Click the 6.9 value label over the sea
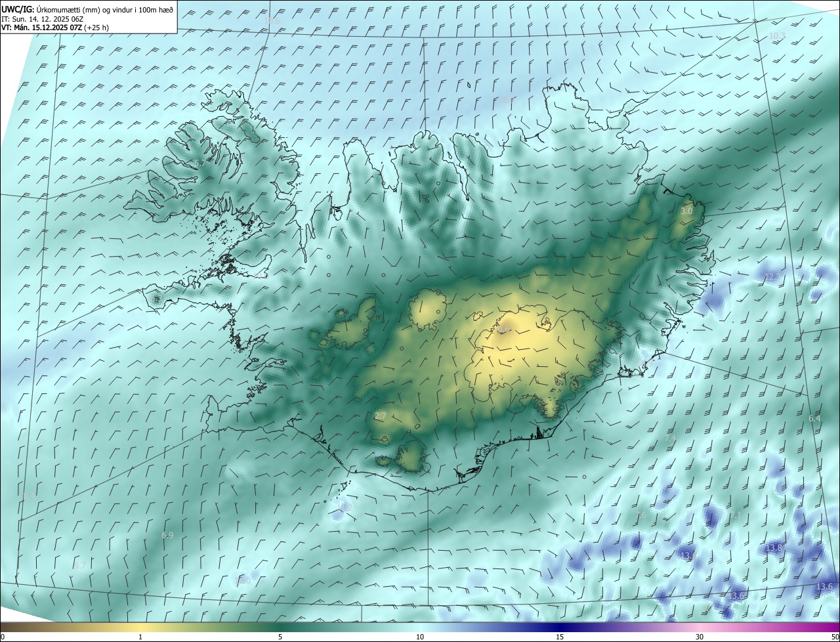Screen dimensions: 840x642 click(167, 536)
